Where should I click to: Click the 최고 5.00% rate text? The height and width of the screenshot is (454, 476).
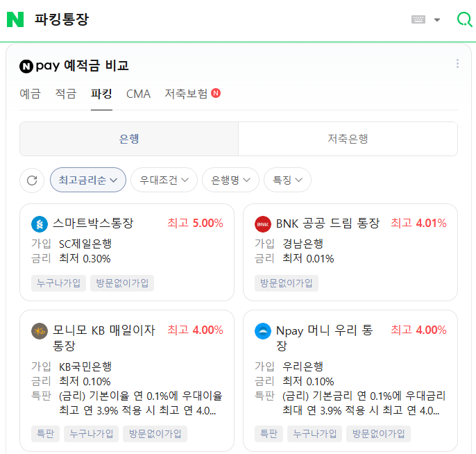[195, 224]
